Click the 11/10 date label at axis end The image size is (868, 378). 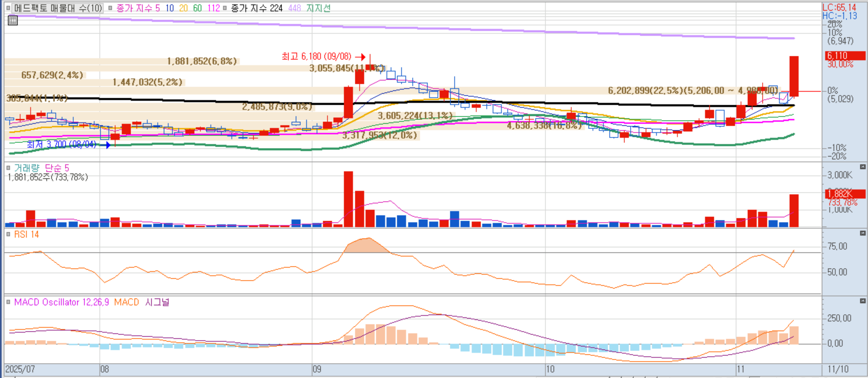pyautogui.click(x=838, y=369)
